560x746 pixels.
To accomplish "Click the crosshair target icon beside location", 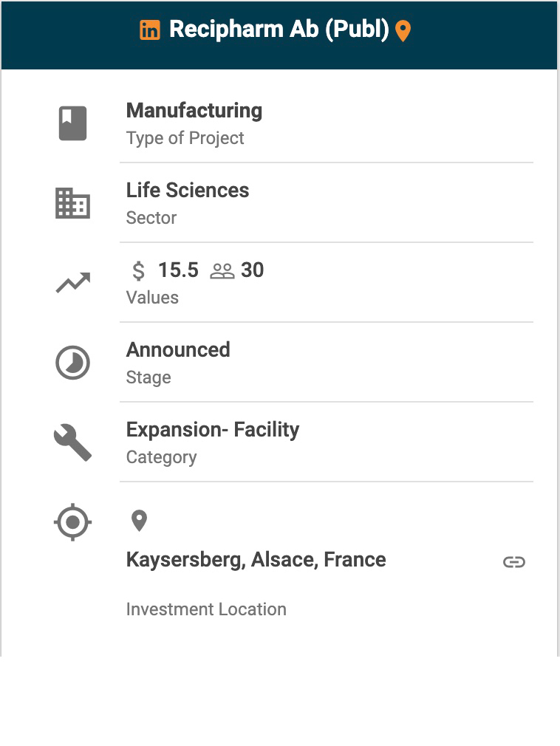I will click(72, 523).
